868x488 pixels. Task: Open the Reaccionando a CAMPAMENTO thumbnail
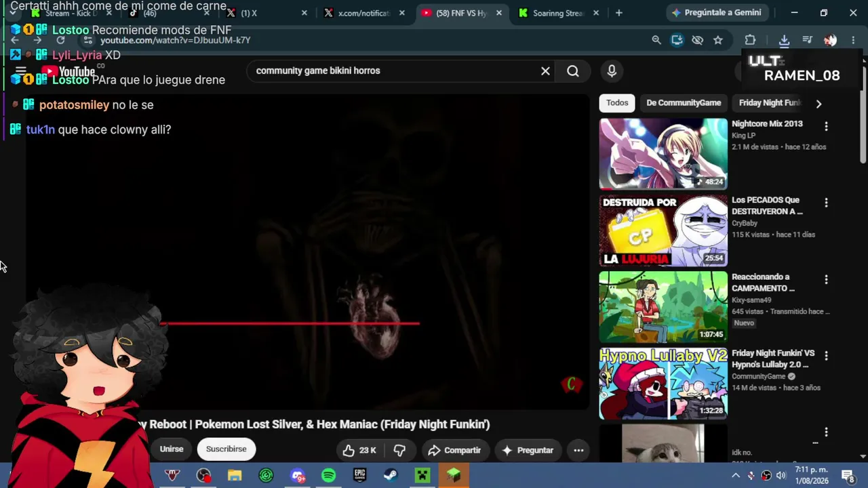point(663,307)
